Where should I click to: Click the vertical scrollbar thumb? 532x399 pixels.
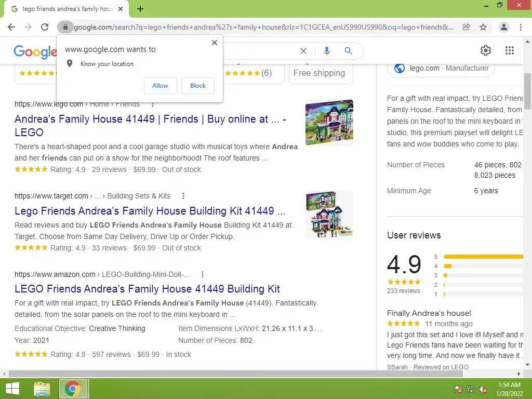coord(527,91)
